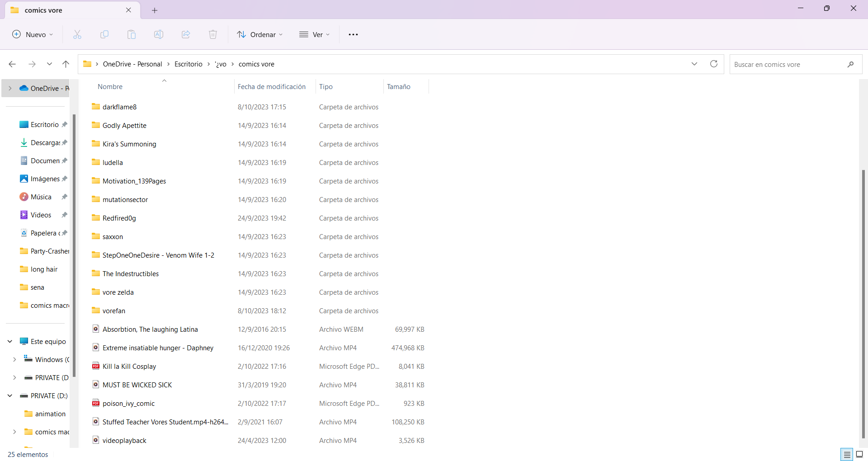Go back with the left arrow

tap(12, 64)
